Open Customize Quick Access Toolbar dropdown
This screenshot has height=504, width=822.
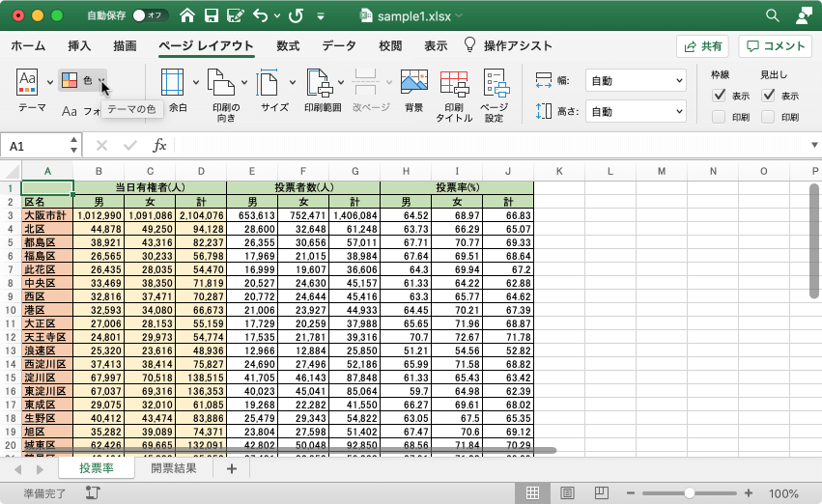pos(321,16)
